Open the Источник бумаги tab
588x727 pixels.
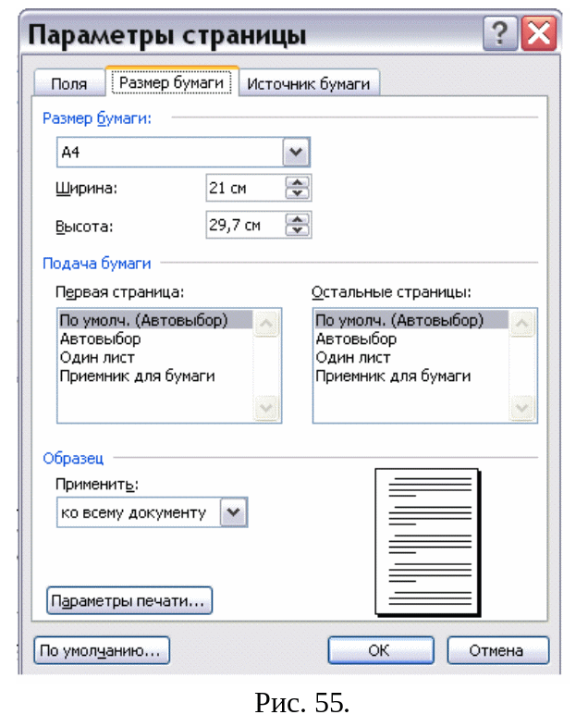[x=309, y=83]
